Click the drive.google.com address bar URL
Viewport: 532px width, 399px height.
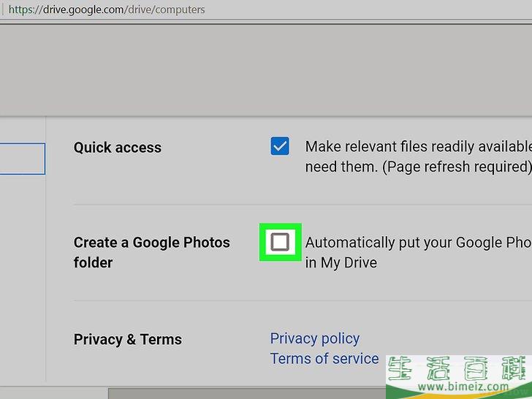click(x=107, y=9)
